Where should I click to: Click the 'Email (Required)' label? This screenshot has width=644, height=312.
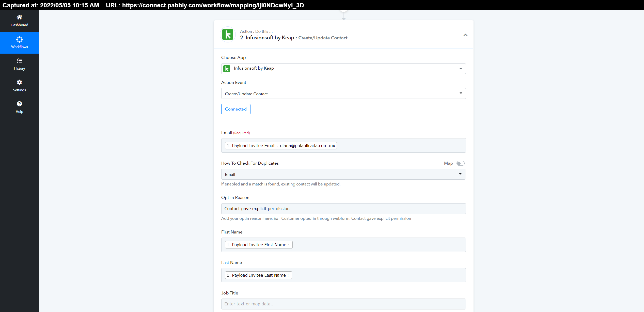235,133
